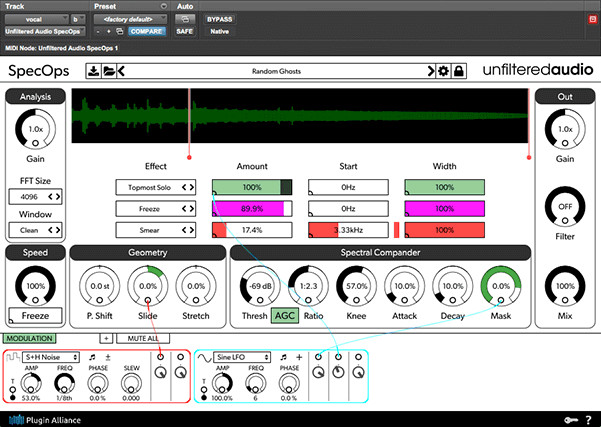Click the Sine LFO waveform icon

tap(204, 357)
